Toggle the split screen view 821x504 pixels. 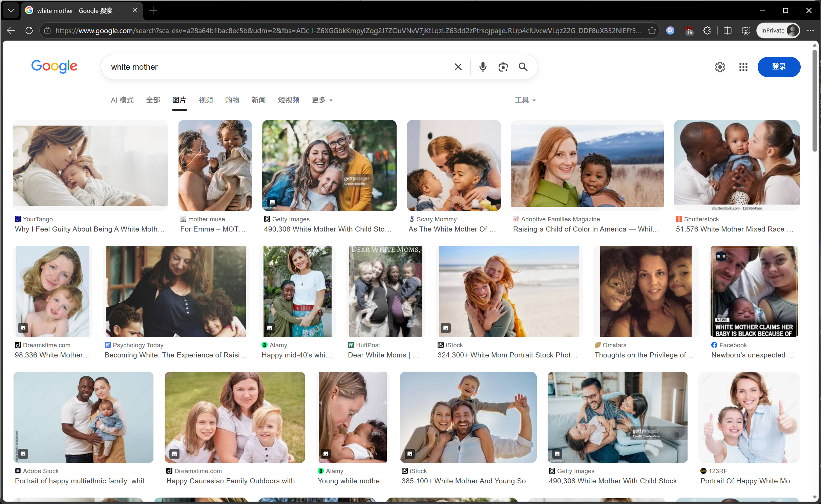[728, 30]
